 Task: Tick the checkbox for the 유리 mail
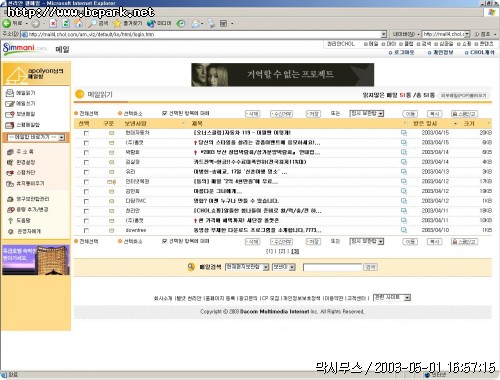[x=86, y=172]
